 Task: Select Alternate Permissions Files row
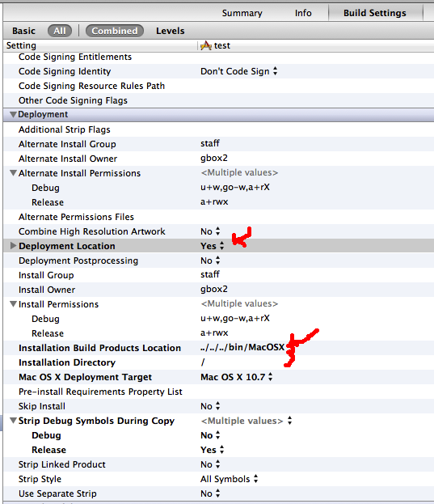click(x=218, y=217)
